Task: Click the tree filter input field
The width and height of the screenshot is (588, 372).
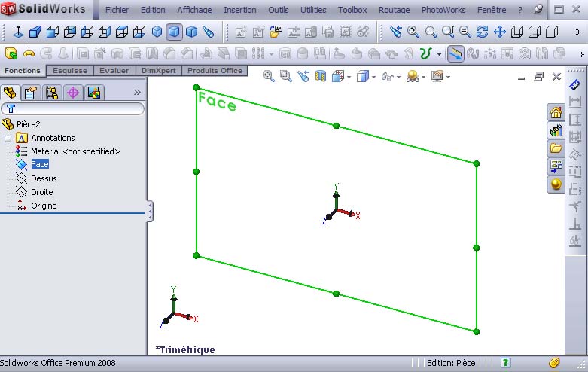Action: tap(73, 108)
